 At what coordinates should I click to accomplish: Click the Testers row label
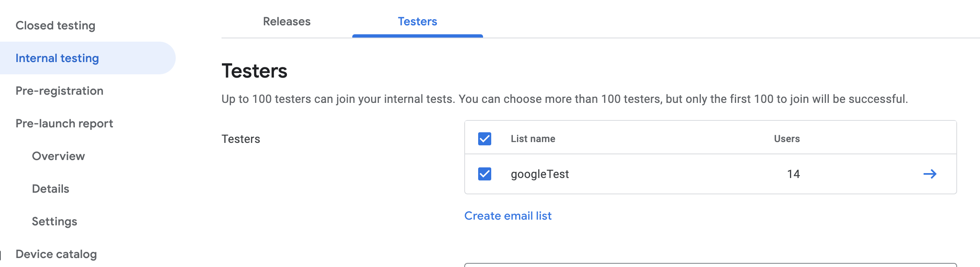pyautogui.click(x=240, y=139)
